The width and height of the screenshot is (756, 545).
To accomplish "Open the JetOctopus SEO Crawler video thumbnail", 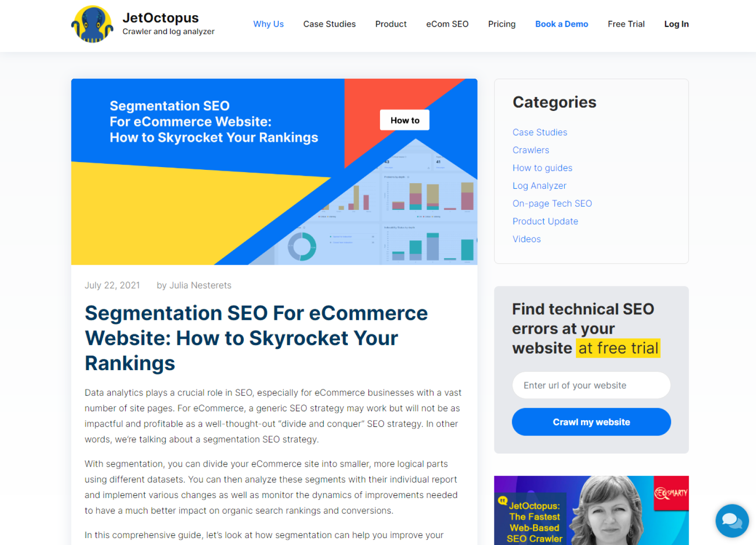I will [591, 510].
